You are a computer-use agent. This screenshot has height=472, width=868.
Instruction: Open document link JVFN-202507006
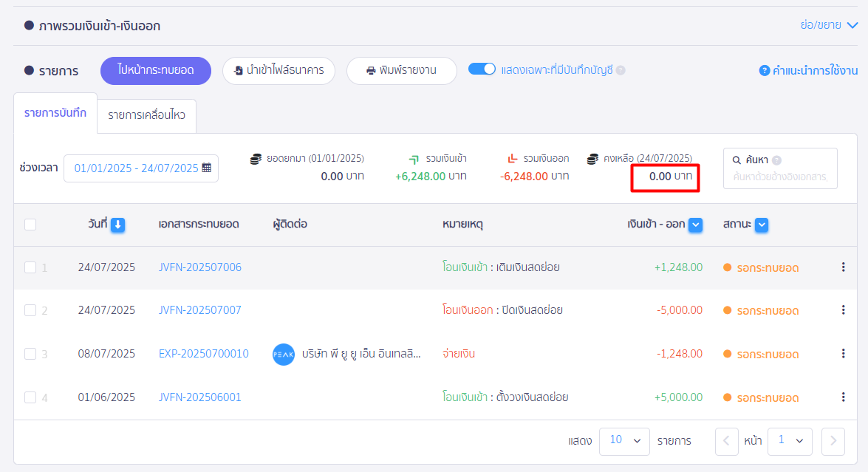tap(200, 267)
